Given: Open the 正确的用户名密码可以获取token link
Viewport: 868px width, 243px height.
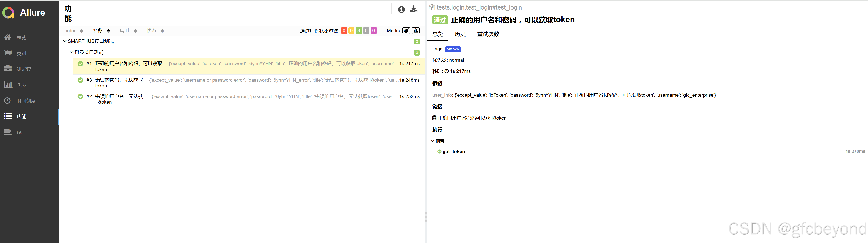Looking at the screenshot, I should pos(472,118).
